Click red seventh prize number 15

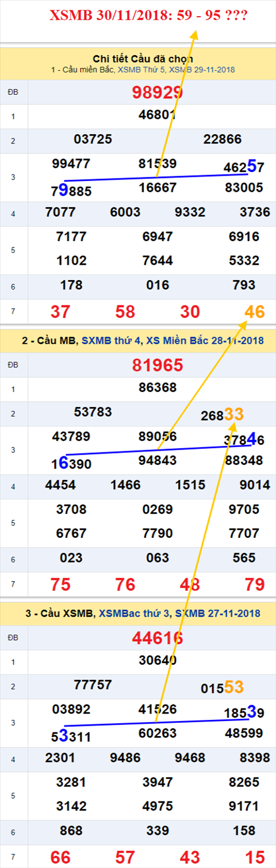(x=254, y=857)
